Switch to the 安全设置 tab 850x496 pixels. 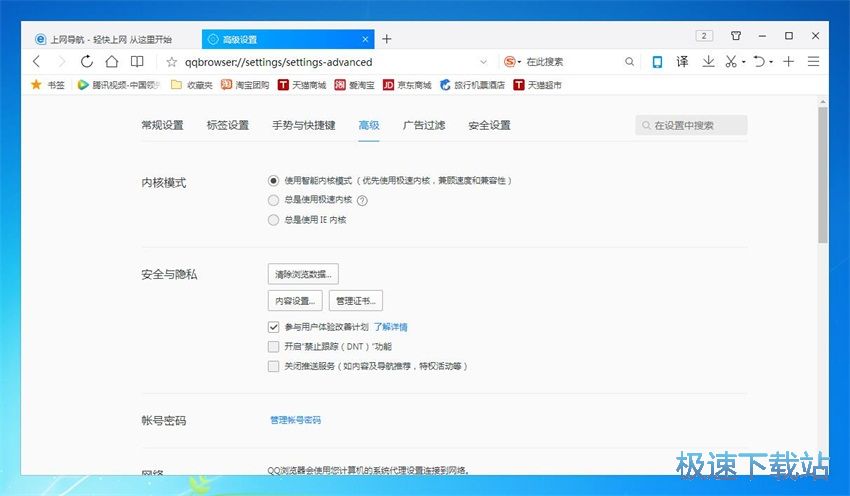(x=490, y=125)
